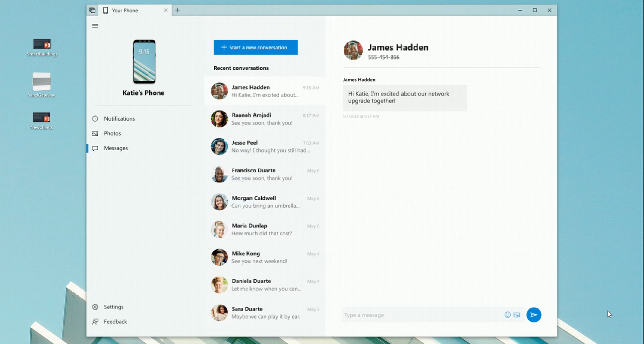Click the attach image icon
The image size is (644, 344).
pos(517,315)
